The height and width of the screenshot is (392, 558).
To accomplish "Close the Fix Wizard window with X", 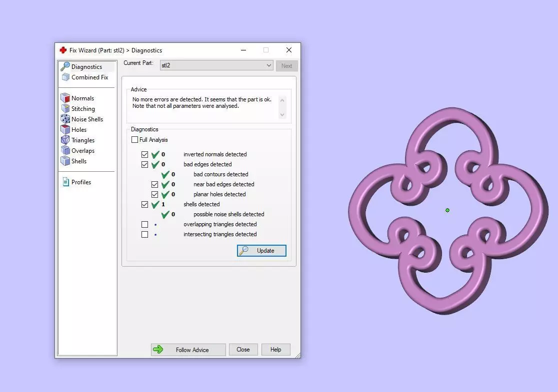I will 289,50.
